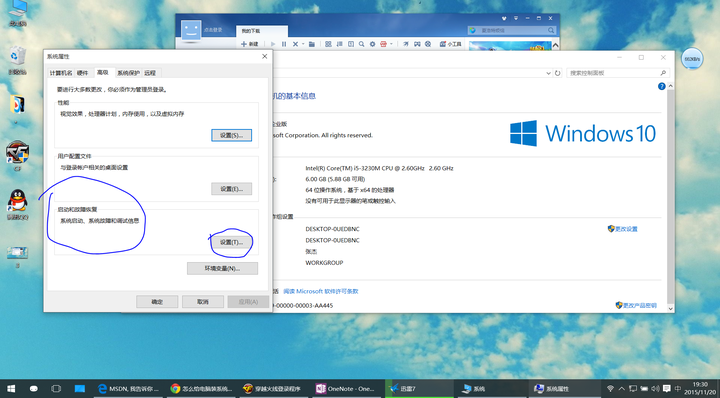The image size is (720, 398).
Task: Switch to the 系统保护 tab
Action: point(128,73)
